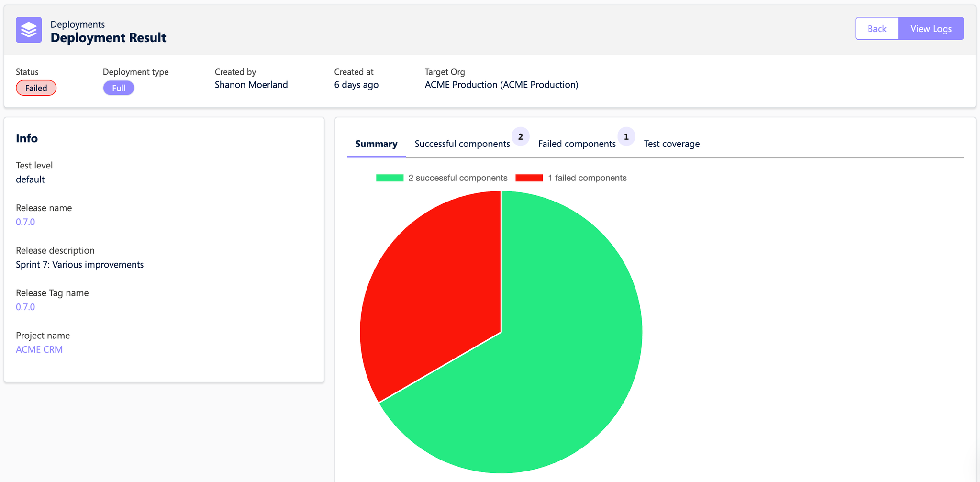Show the Test coverage tab
The width and height of the screenshot is (980, 482).
[671, 144]
